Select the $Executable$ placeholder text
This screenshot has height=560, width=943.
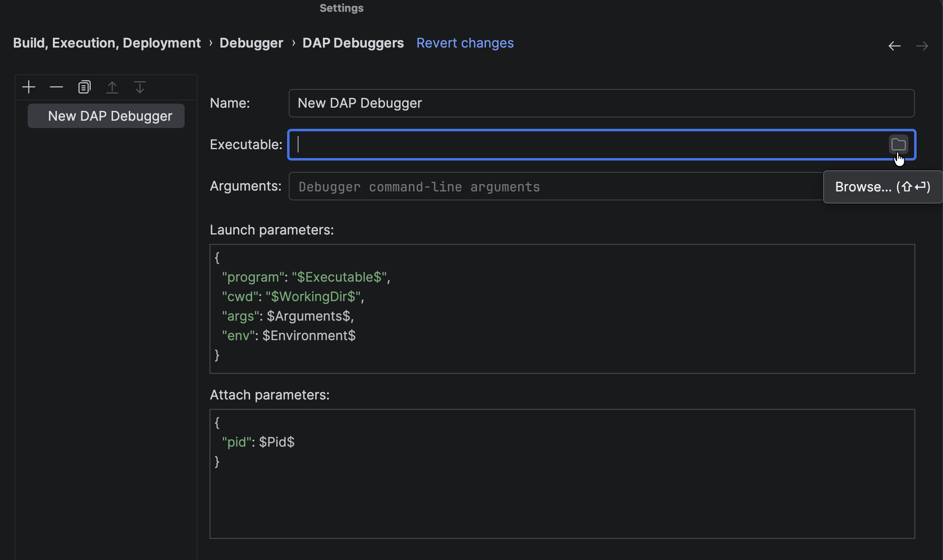(340, 277)
